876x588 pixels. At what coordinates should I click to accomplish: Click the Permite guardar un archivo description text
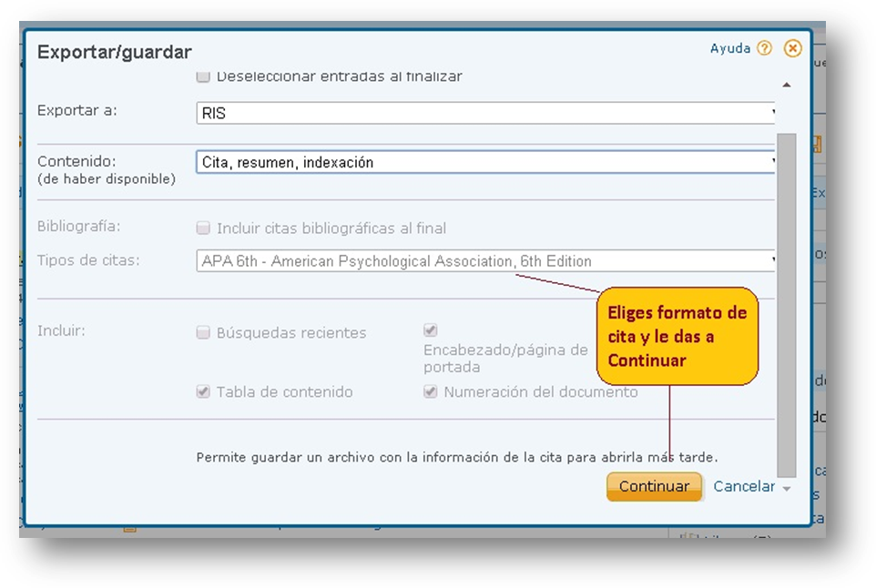(x=456, y=457)
